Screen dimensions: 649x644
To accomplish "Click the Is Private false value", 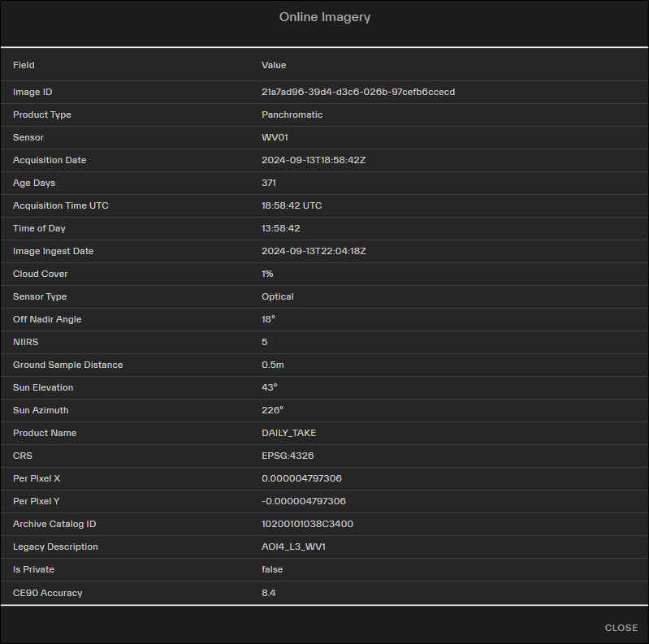I will 271,569.
